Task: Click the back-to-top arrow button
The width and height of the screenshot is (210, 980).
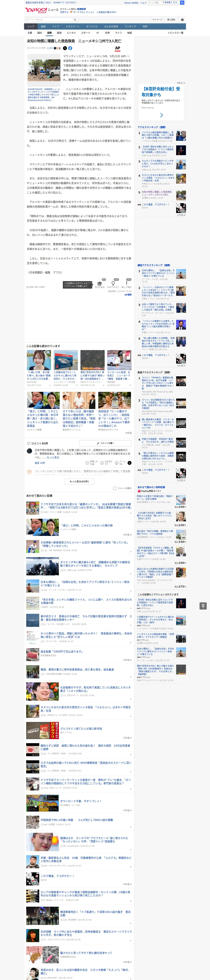Action: [x=203, y=606]
